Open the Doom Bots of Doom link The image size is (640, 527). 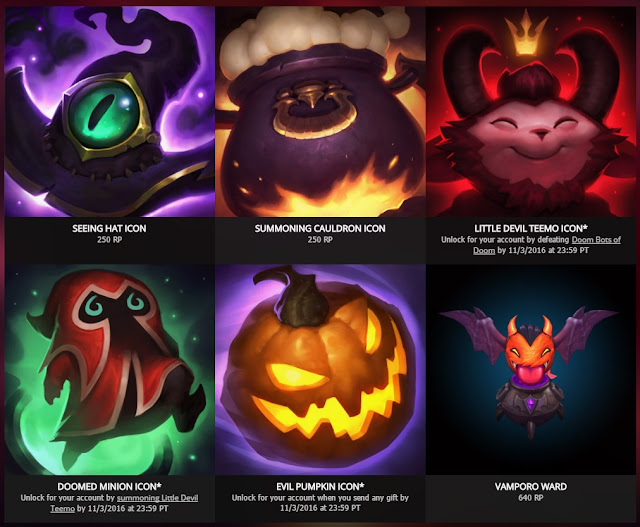547,245
